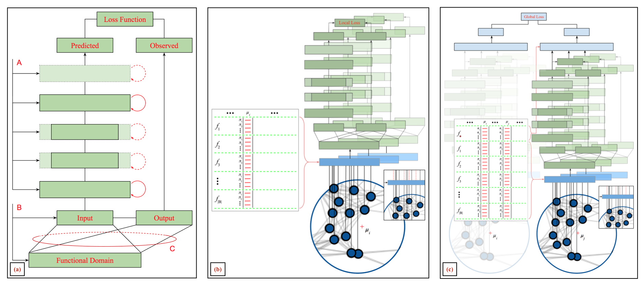Select the "Predicted" box in panel (a)
644x286 pixels.
[85, 46]
